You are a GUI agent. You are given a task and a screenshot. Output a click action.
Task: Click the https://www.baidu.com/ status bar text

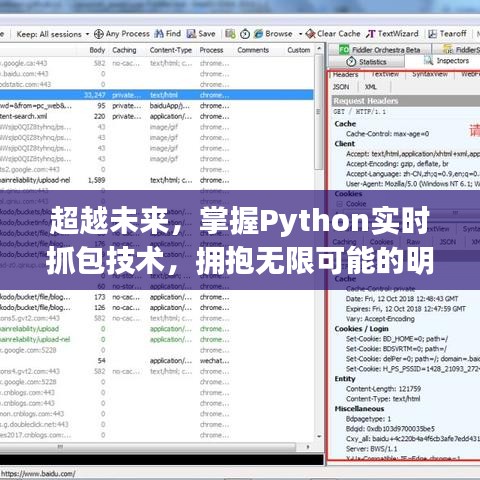pos(38,474)
